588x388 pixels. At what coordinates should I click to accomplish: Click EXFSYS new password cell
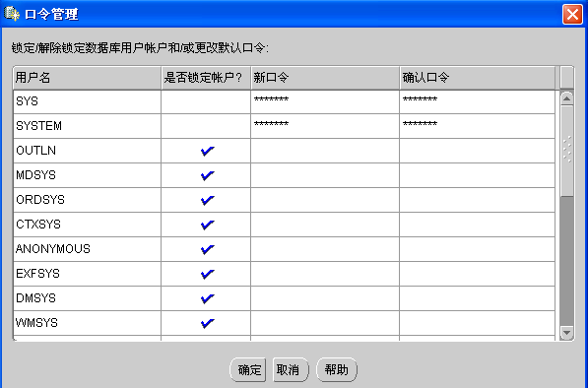[x=325, y=274]
